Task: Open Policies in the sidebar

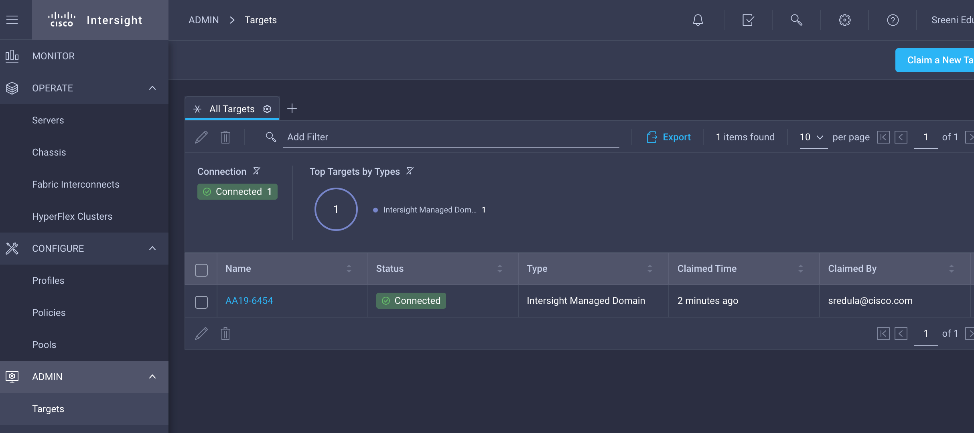Action: pyautogui.click(x=49, y=312)
